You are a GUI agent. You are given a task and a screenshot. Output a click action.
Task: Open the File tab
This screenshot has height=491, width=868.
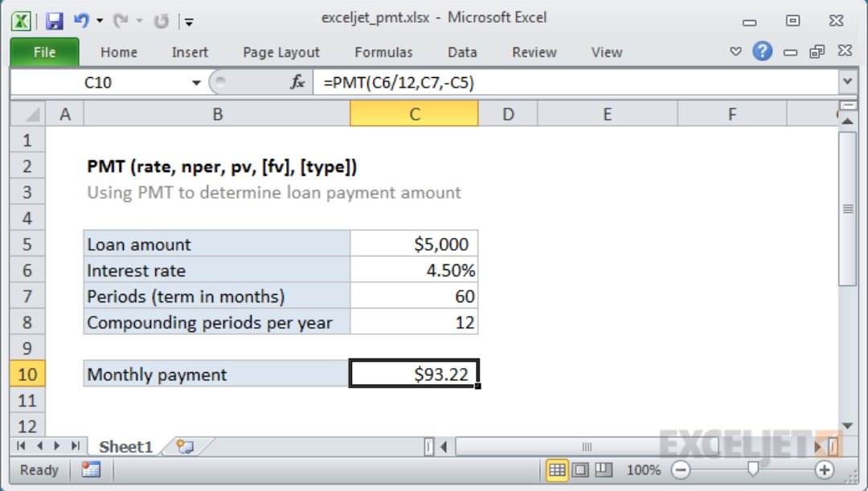click(44, 52)
